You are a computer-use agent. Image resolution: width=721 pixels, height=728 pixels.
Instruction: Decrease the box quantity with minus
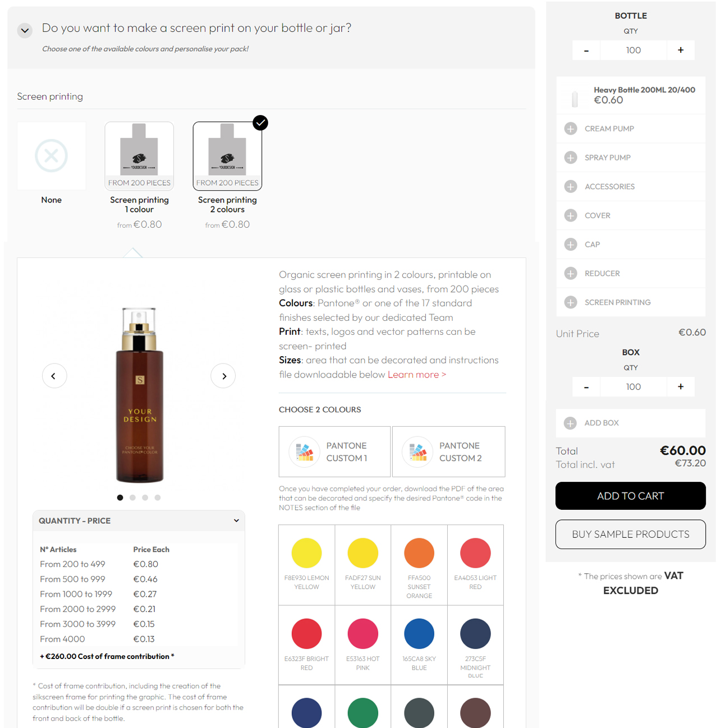coord(586,387)
